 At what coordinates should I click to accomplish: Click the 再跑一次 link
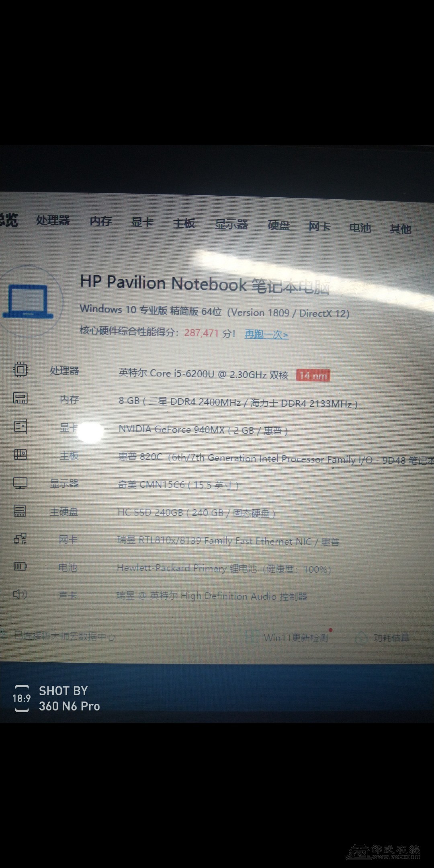266,334
